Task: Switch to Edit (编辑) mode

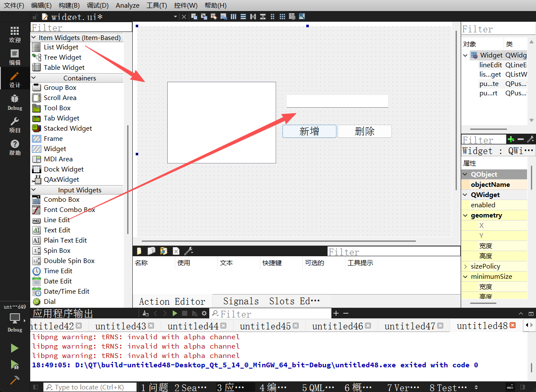Action: (15, 57)
